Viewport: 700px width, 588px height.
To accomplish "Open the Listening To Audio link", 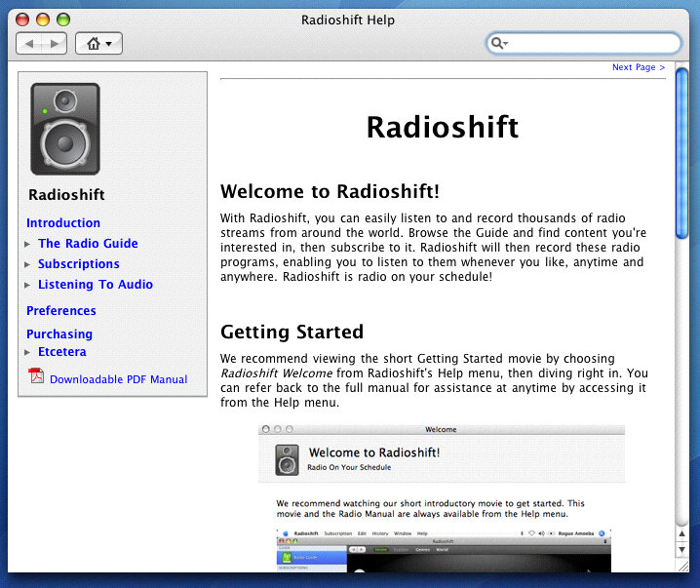I will point(96,285).
